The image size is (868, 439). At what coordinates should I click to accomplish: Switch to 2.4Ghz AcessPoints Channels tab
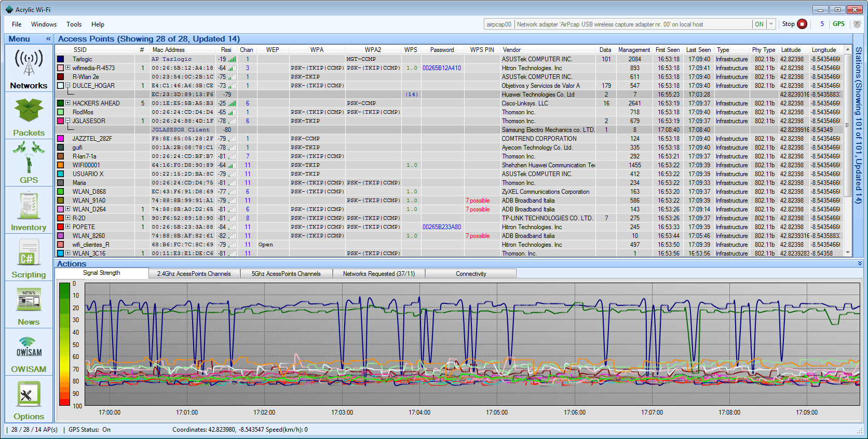coord(194,274)
